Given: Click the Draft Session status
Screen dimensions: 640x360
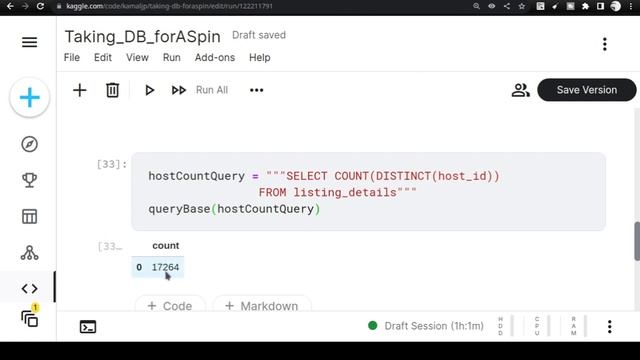Looking at the screenshot, I should point(426,326).
